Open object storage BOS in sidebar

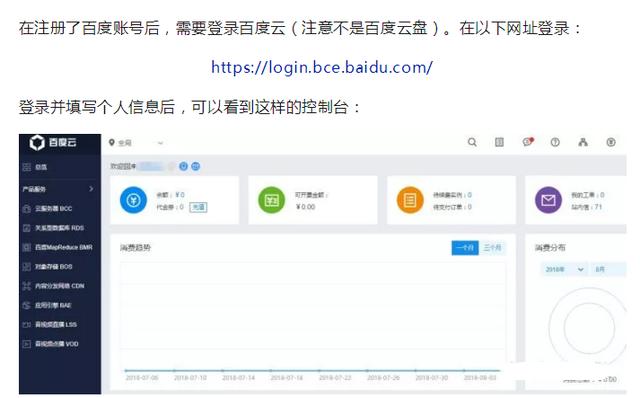53,267
